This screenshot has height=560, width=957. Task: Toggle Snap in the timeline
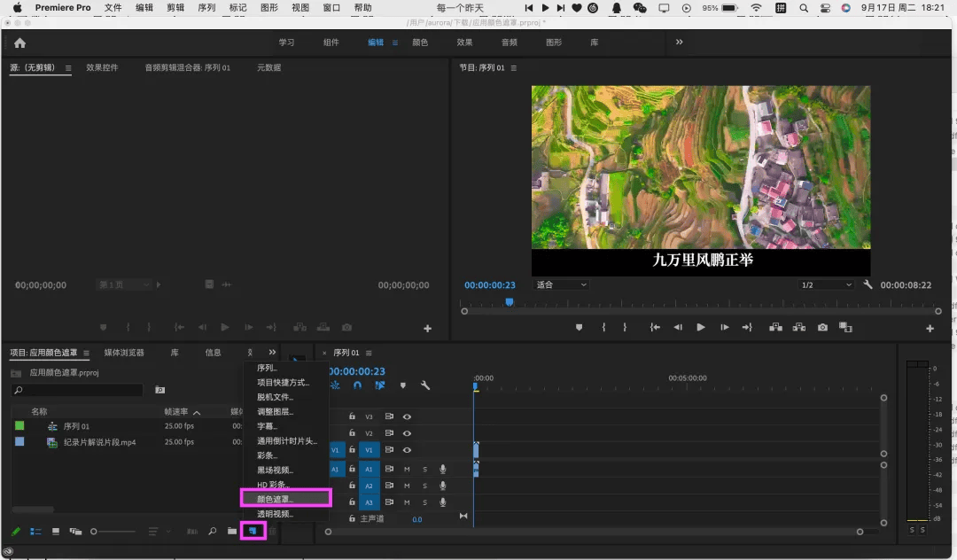click(x=358, y=385)
